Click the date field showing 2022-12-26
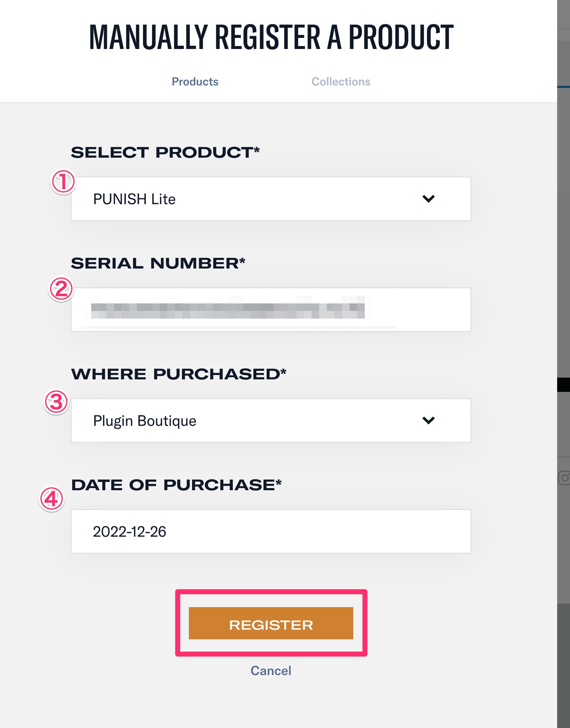Image resolution: width=570 pixels, height=728 pixels. coord(271,531)
